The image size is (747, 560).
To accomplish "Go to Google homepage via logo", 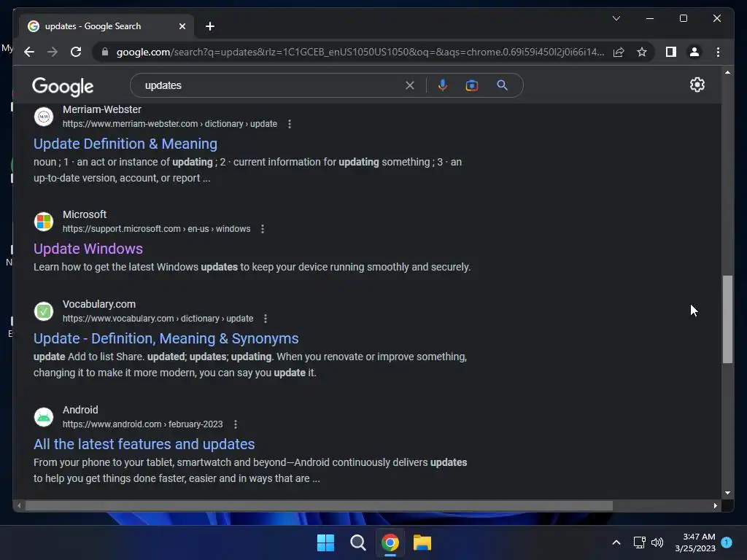I will (63, 86).
